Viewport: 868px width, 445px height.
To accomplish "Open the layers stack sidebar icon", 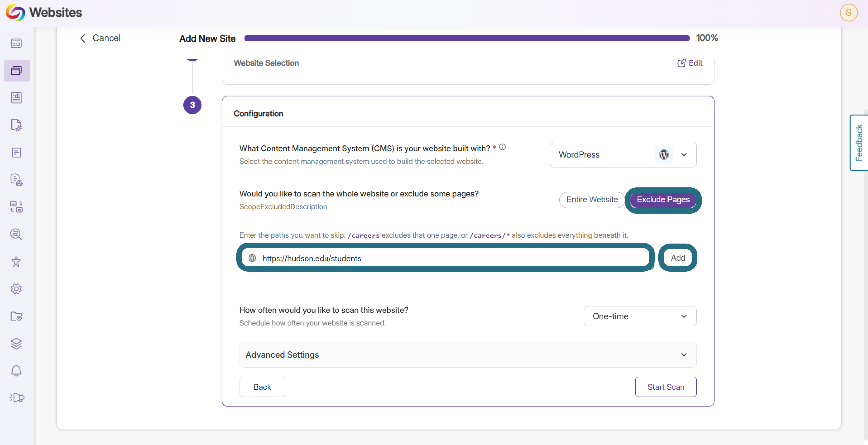I will [17, 343].
